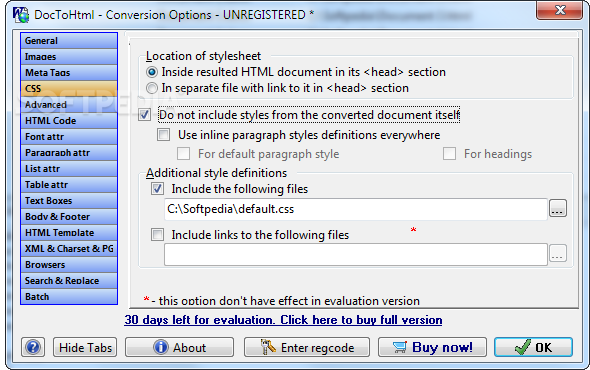Hide Tabs using the bottom button
Image resolution: width=590 pixels, height=370 pixels.
point(85,347)
